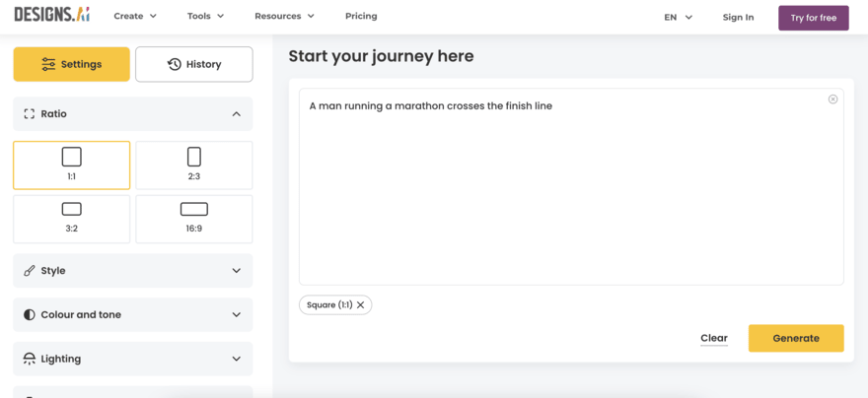Select the 2:3 portrait ratio option

pos(193,165)
